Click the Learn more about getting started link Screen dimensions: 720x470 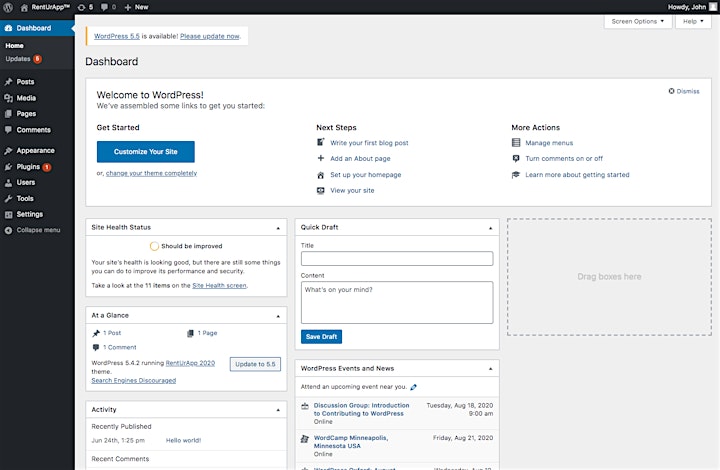coord(577,175)
